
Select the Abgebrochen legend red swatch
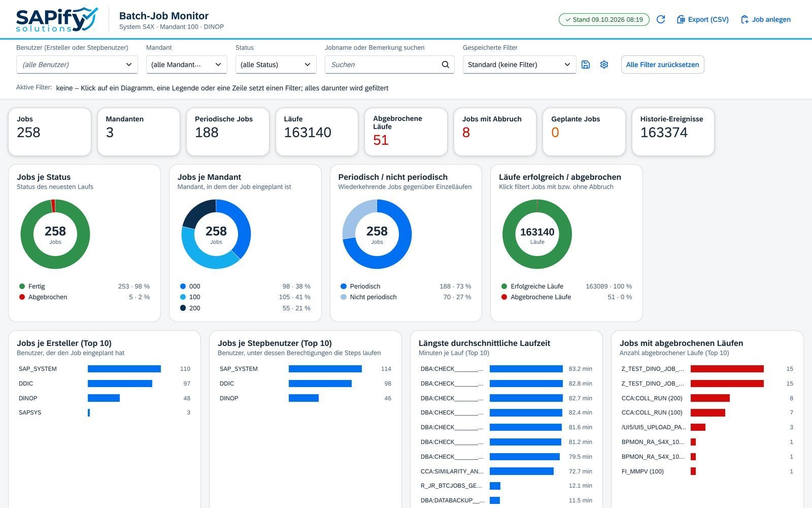[22, 297]
